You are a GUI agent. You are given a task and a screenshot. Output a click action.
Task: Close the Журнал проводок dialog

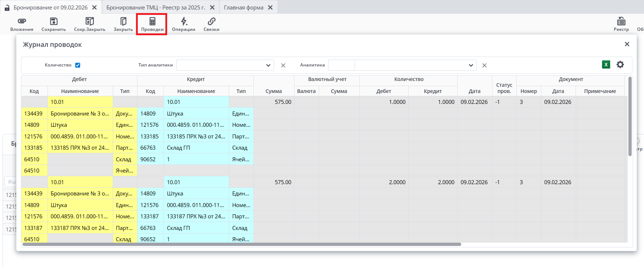627,44
